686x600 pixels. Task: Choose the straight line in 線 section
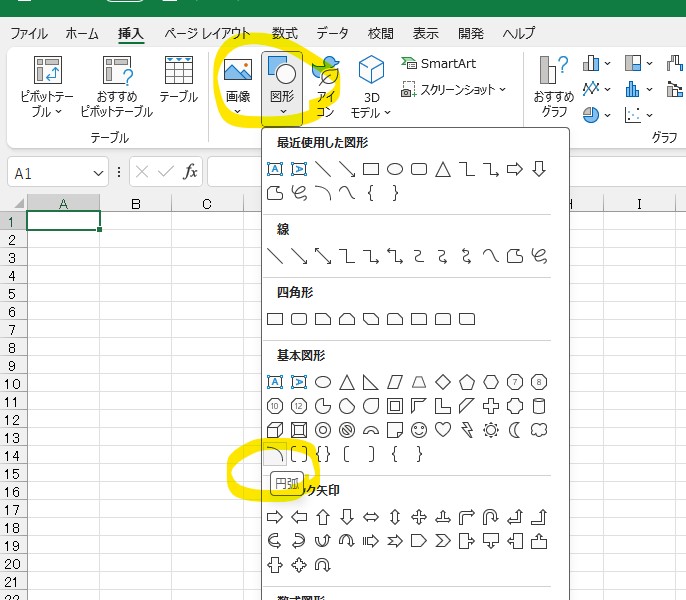coord(275,256)
